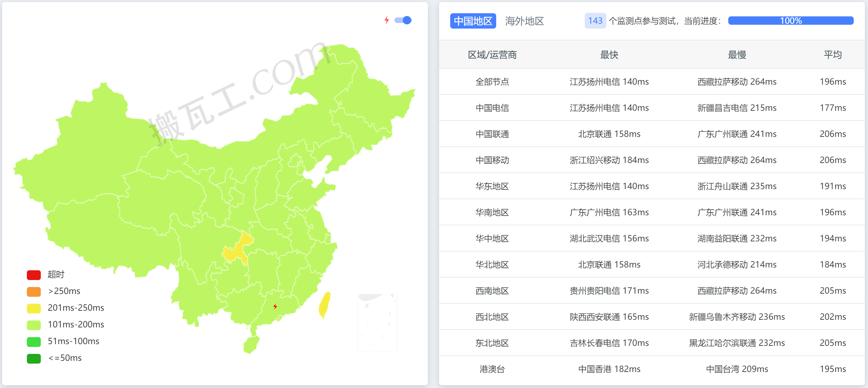Select yellow Taiwan island on map
Image resolution: width=868 pixels, height=388 pixels.
coord(325,305)
